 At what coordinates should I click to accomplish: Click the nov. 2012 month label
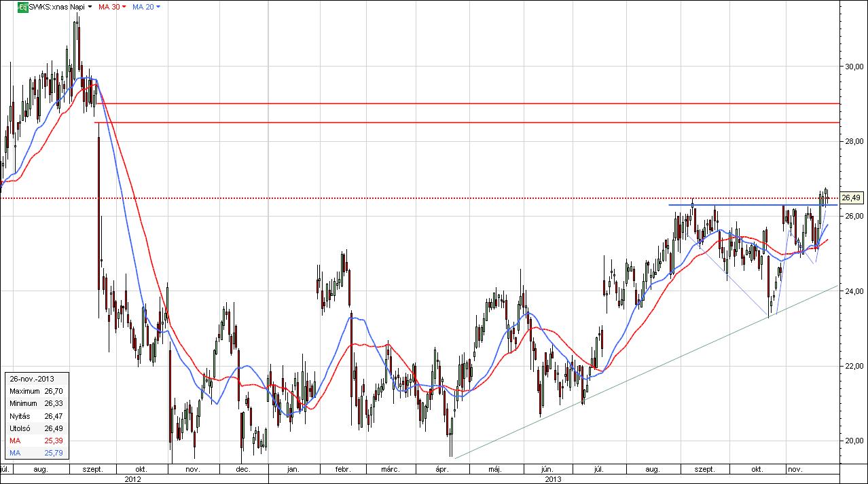pyautogui.click(x=192, y=469)
